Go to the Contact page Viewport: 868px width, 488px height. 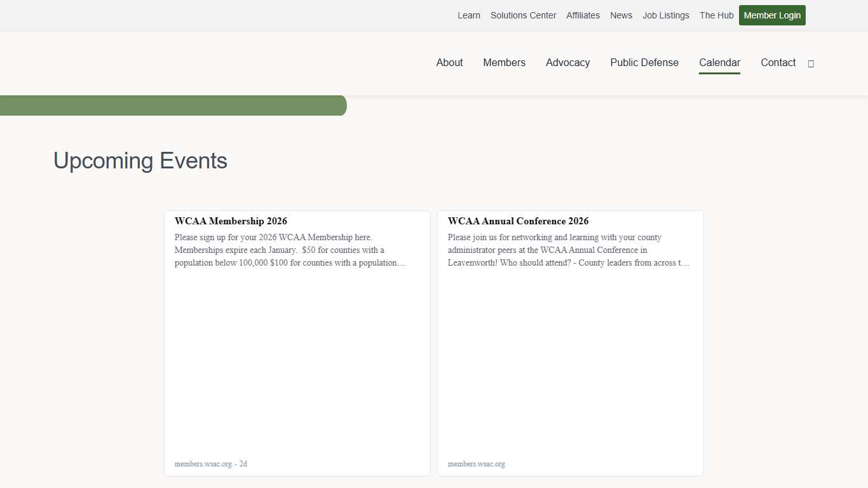pos(778,62)
